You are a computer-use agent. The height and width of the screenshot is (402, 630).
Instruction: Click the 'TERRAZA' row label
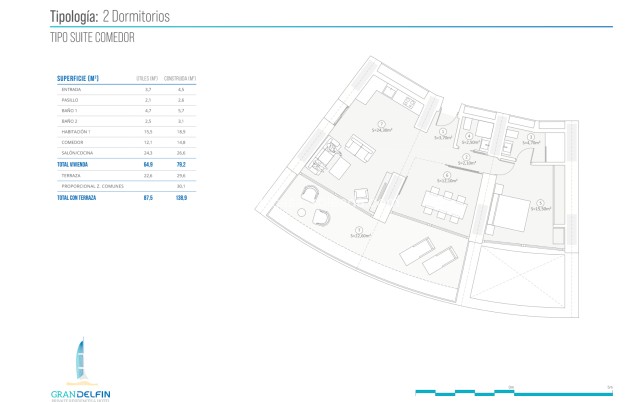coord(71,175)
